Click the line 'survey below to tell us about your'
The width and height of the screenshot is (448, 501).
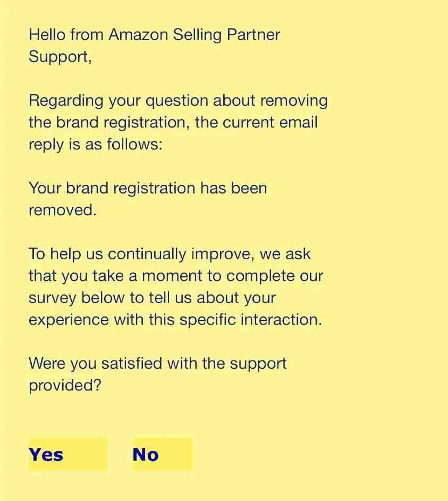pyautogui.click(x=152, y=298)
